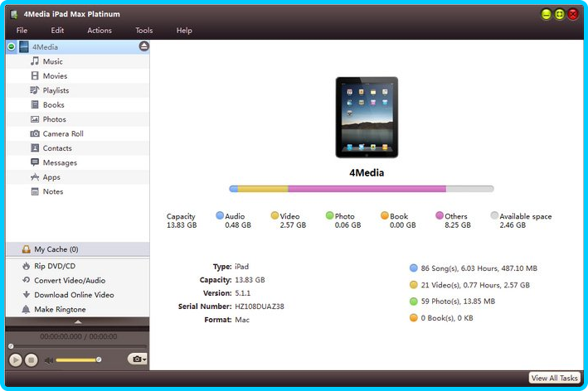This screenshot has width=588, height=391.
Task: Select Camera Roll in the sidebar
Action: click(x=78, y=133)
